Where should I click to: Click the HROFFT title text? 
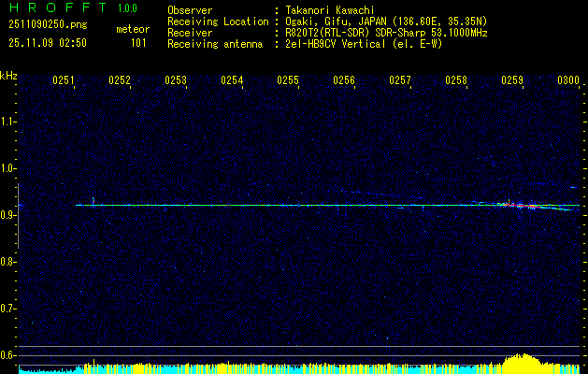coord(50,8)
